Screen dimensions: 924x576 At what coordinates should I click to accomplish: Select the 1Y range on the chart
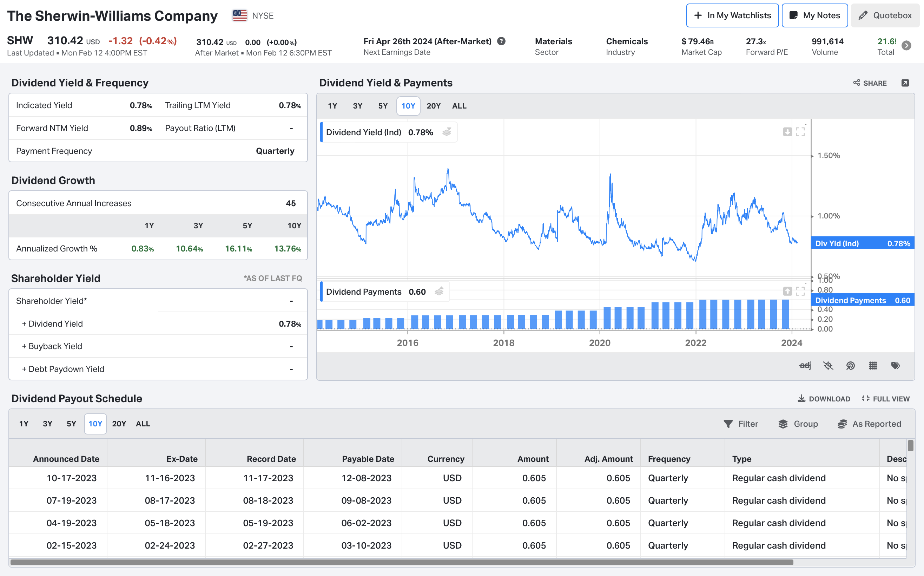pyautogui.click(x=332, y=106)
